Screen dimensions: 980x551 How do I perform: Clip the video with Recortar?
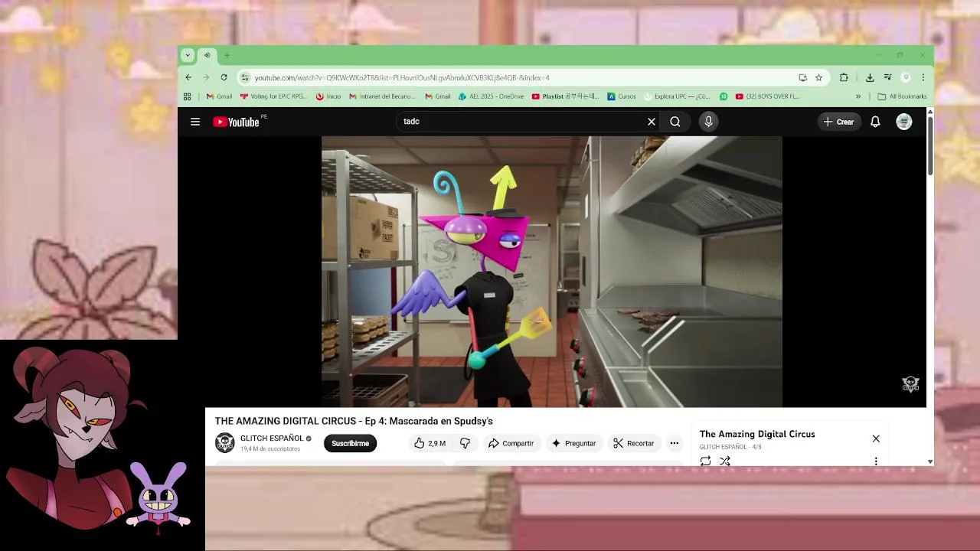[x=633, y=443]
